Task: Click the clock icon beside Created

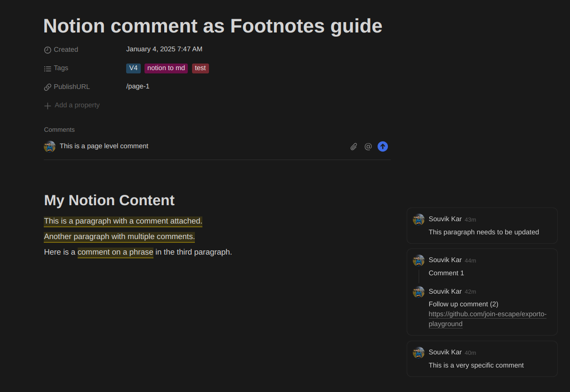Action: 48,50
